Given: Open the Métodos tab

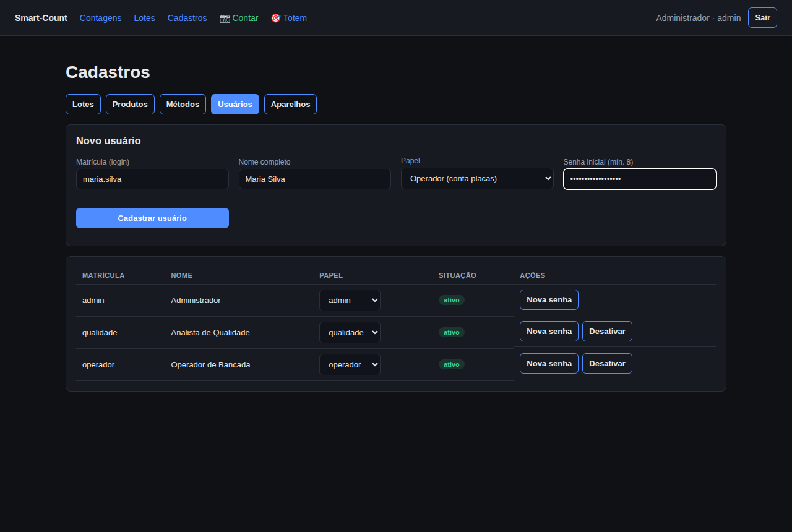Looking at the screenshot, I should coord(183,104).
